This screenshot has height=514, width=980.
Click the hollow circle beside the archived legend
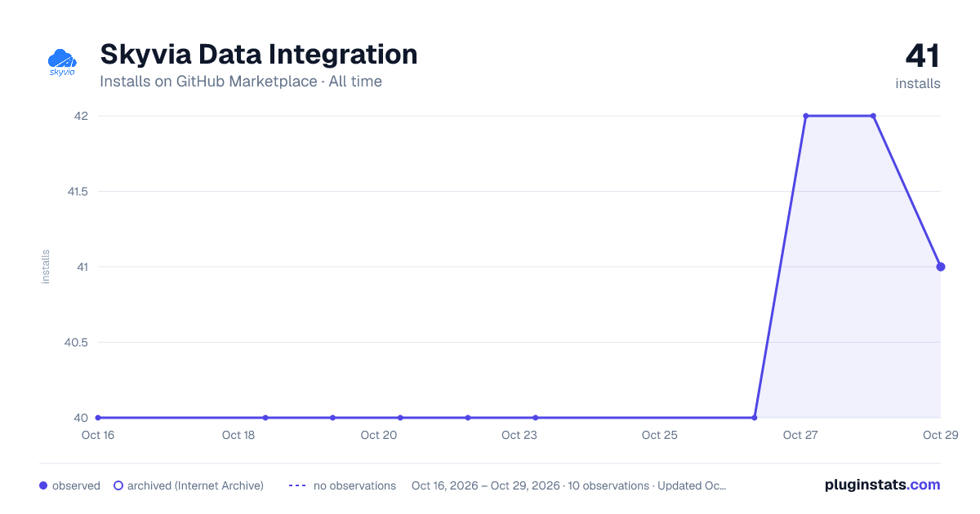[x=118, y=485]
